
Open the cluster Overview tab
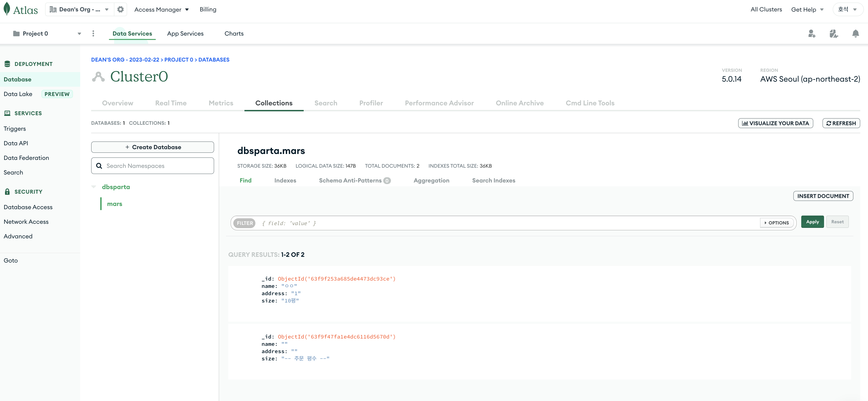118,103
